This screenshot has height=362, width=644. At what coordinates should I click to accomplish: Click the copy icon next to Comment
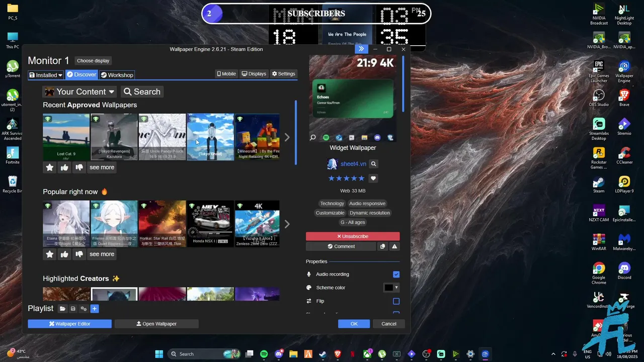click(383, 246)
